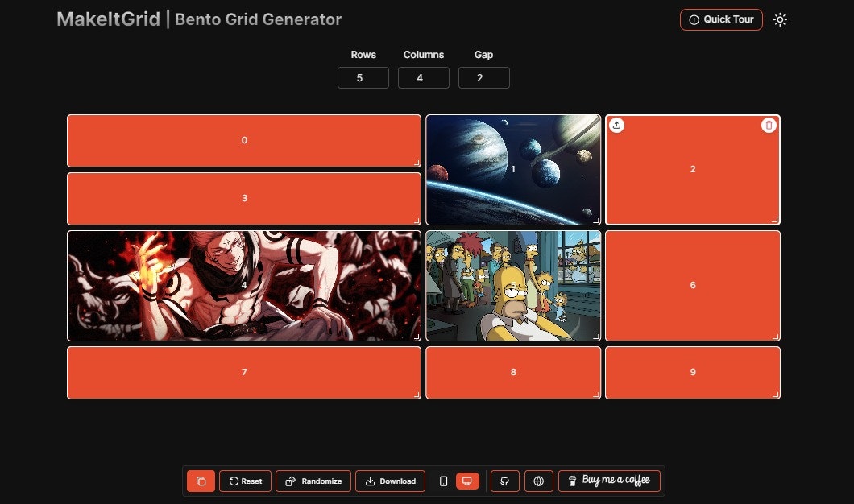Edit the Columns value field

point(424,78)
